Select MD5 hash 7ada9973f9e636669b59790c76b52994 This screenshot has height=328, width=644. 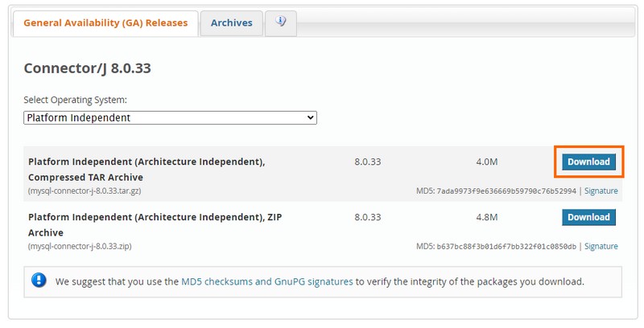point(506,191)
